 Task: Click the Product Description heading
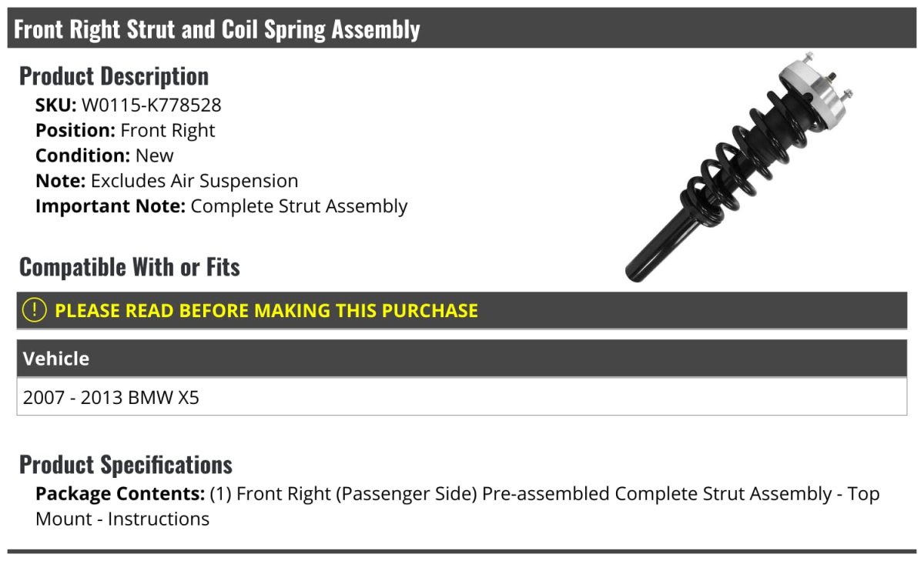click(x=114, y=76)
